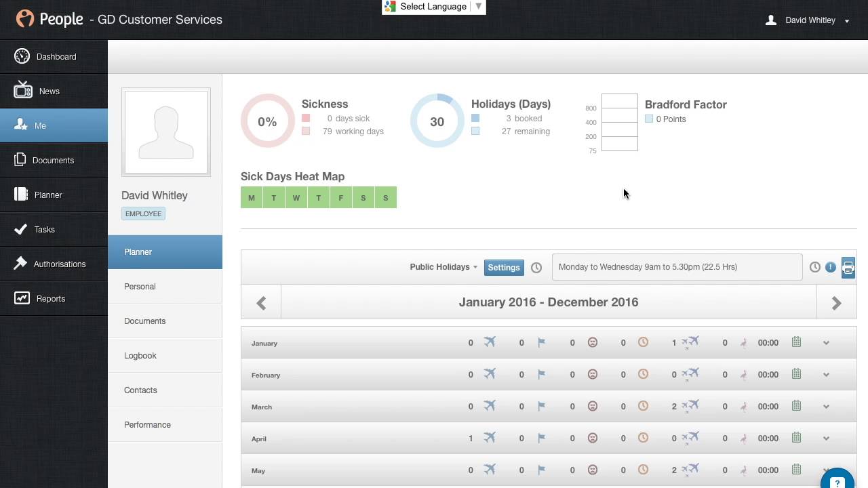Open the Public Holidays dropdown
868x488 pixels.
443,267
